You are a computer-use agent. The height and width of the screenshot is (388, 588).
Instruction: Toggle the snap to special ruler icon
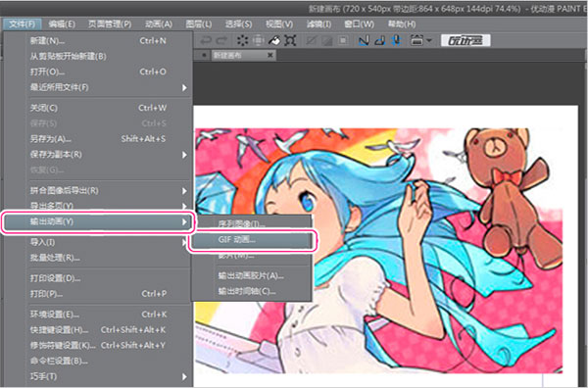(380, 40)
